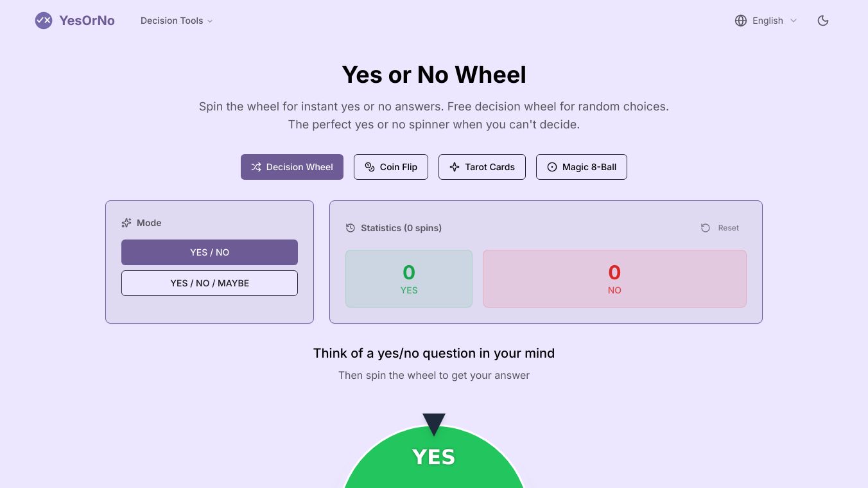This screenshot has height=488, width=868.
Task: Select YES / NO mode
Action: click(x=209, y=252)
